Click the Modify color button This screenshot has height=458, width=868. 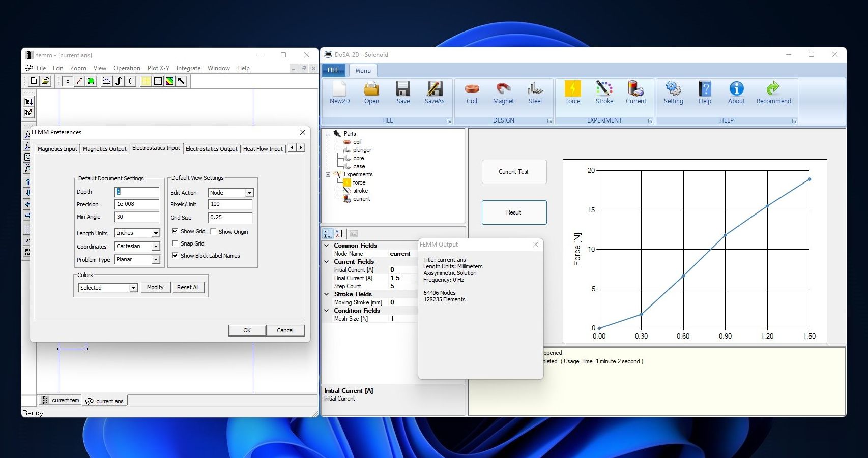155,287
